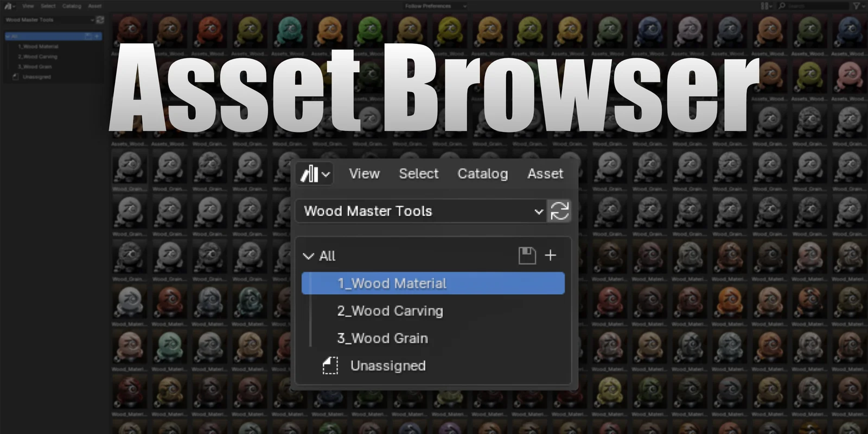Screen dimensions: 868x434
Task: Add a new catalog with the enlarged plus icon
Action: pos(550,256)
